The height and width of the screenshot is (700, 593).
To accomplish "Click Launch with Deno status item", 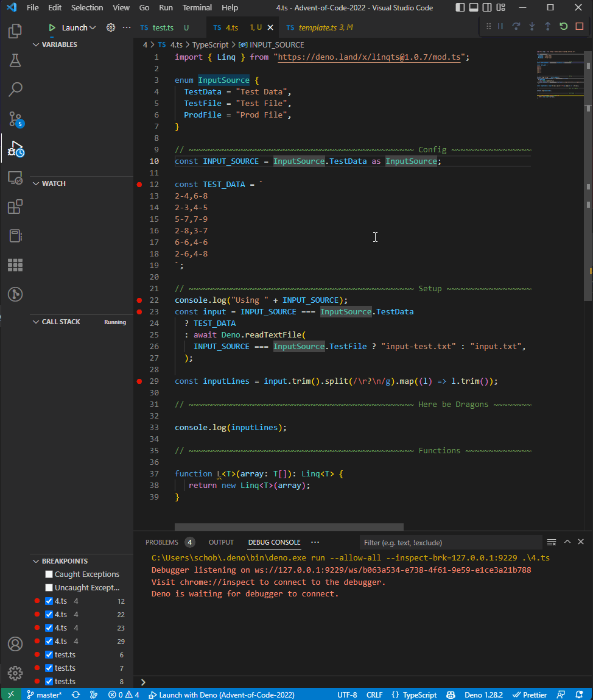I will 222,695.
